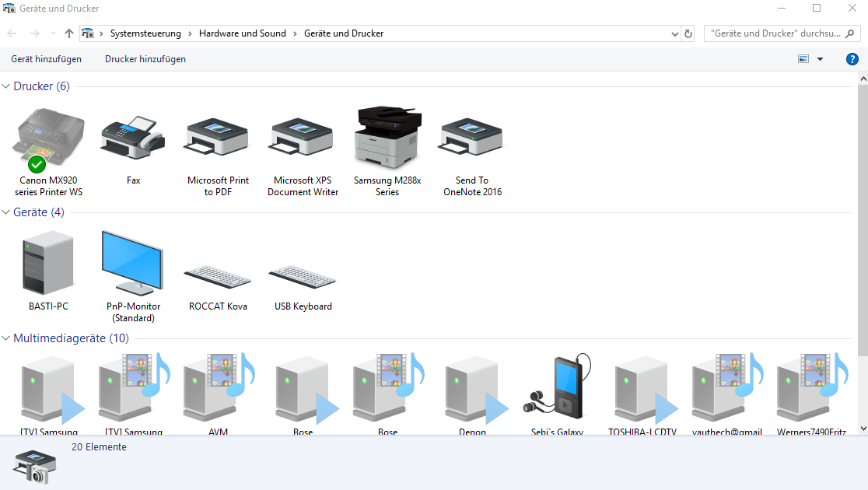The width and height of the screenshot is (868, 490).
Task: Collapse the Drucker (6) group
Action: [x=6, y=86]
